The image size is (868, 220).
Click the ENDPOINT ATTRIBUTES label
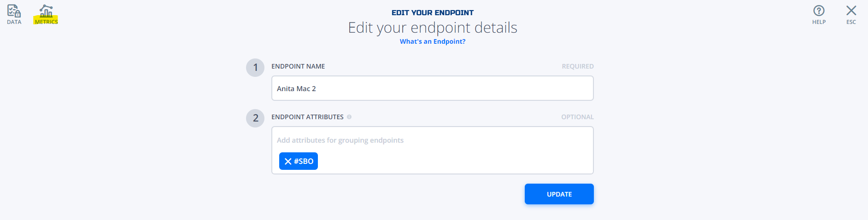click(x=307, y=117)
